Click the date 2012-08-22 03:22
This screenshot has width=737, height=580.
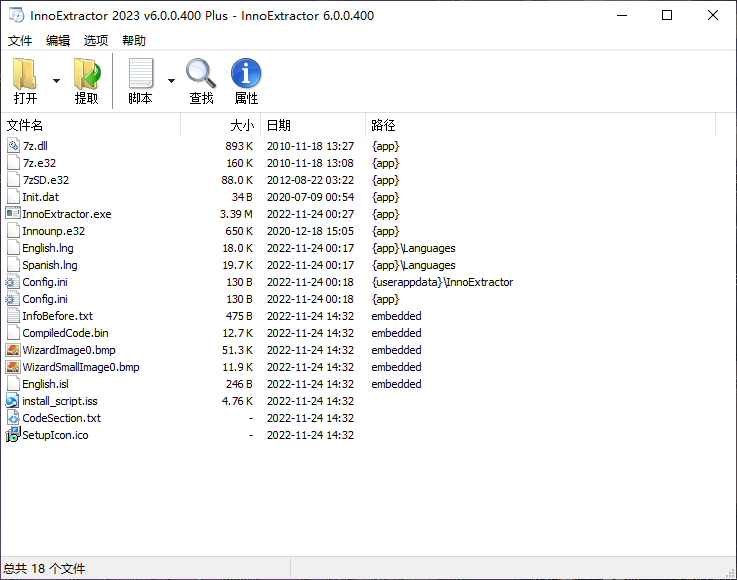click(x=310, y=180)
